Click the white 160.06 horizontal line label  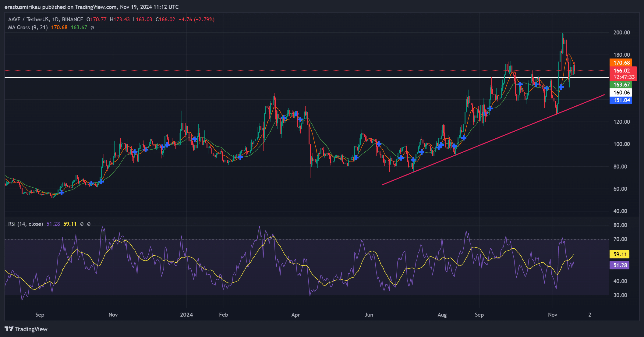tap(621, 93)
